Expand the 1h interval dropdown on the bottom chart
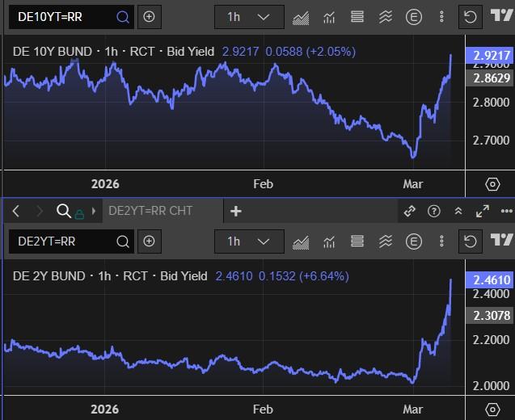515x420 pixels. click(x=249, y=241)
